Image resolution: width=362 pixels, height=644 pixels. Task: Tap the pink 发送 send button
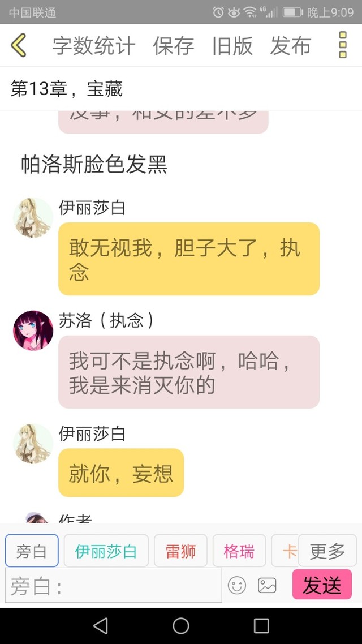(x=322, y=585)
